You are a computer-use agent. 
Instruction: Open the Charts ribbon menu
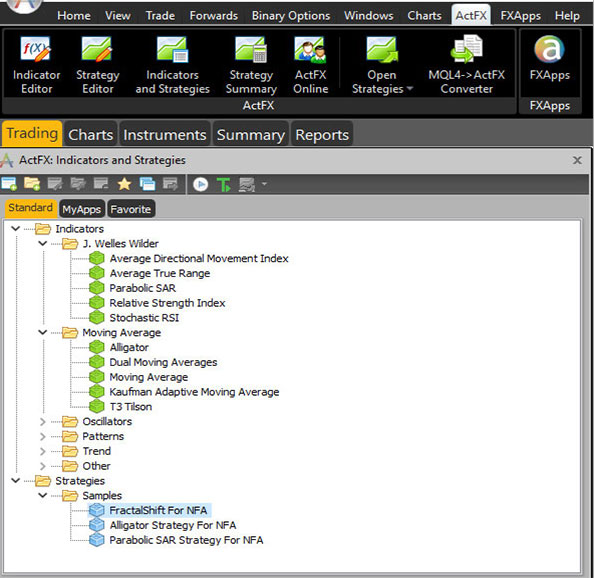(424, 16)
